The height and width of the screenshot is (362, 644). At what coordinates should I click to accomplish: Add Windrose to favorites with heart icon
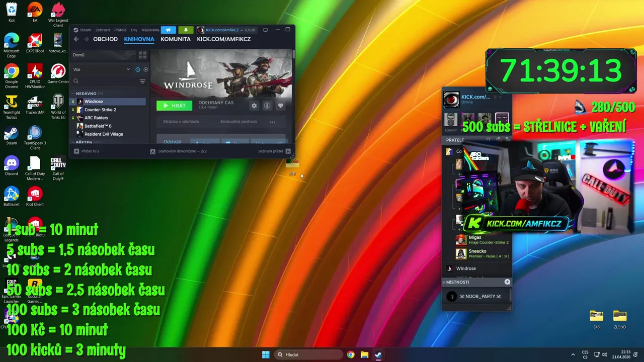tap(281, 106)
